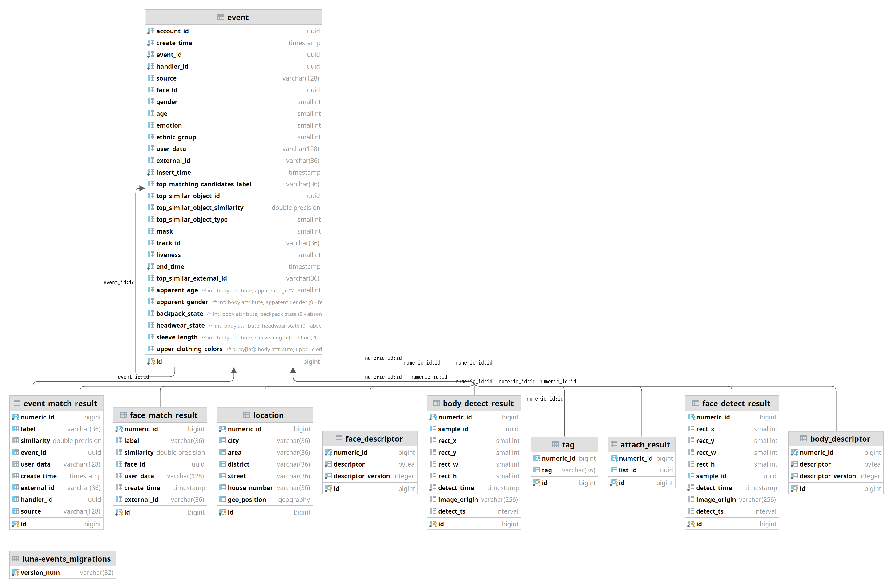Select the end_time column in event

(x=234, y=267)
